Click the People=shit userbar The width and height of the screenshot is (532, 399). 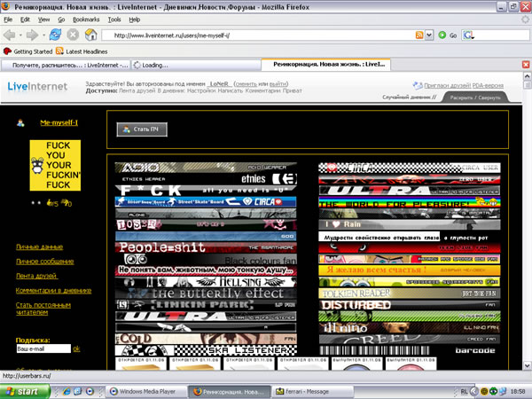[206, 247]
